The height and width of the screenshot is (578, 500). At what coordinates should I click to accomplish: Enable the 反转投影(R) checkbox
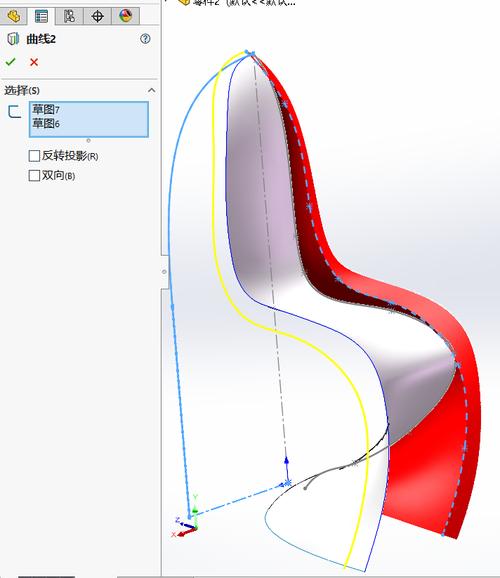point(34,156)
